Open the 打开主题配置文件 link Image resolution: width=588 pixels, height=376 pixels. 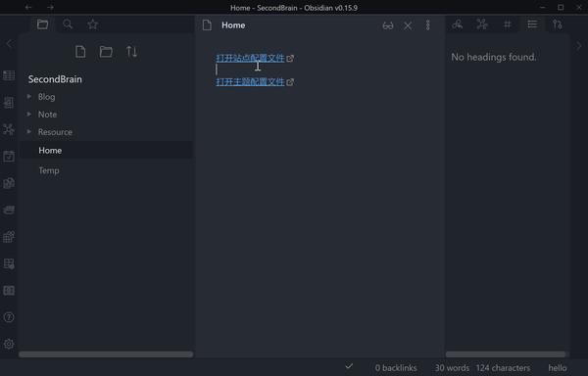250,81
